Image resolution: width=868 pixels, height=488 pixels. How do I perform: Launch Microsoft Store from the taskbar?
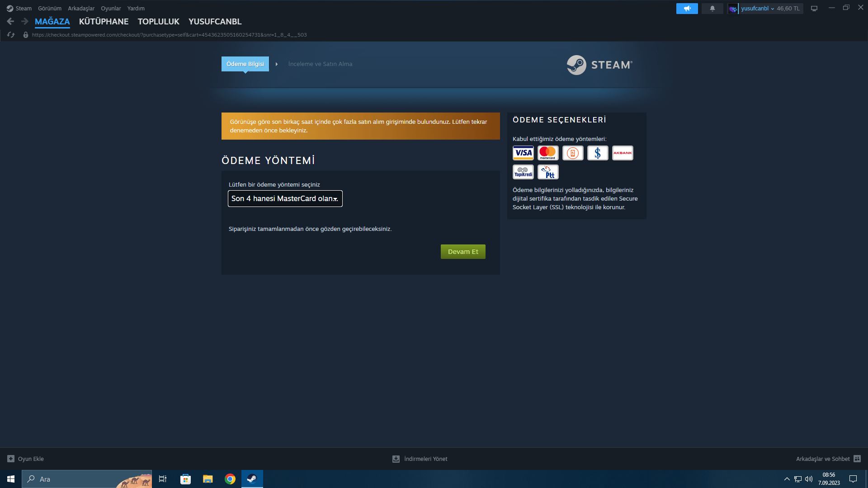click(185, 479)
